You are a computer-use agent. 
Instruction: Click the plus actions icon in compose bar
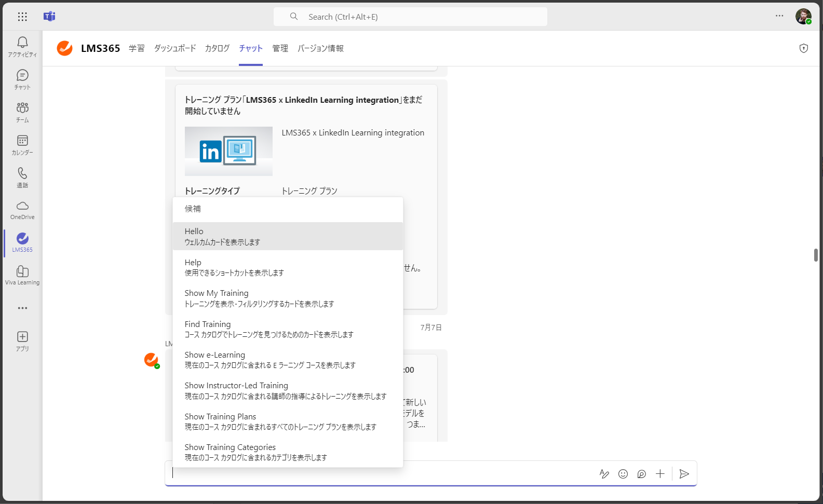click(660, 474)
